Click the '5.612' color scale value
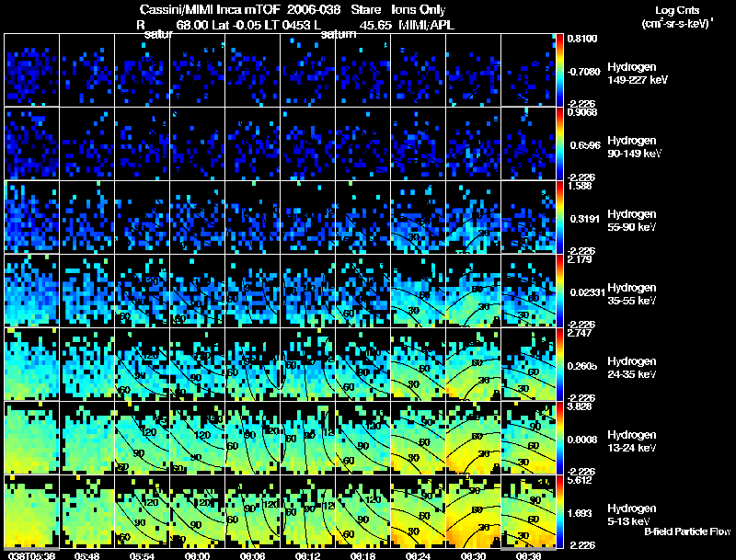This screenshot has width=736, height=560. point(580,480)
